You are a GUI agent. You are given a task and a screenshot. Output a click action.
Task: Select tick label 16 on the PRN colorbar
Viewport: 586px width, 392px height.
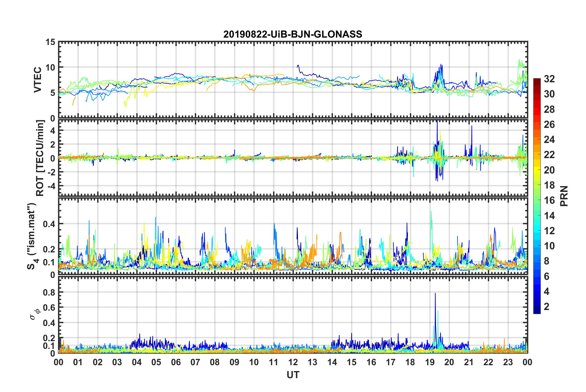pos(549,200)
